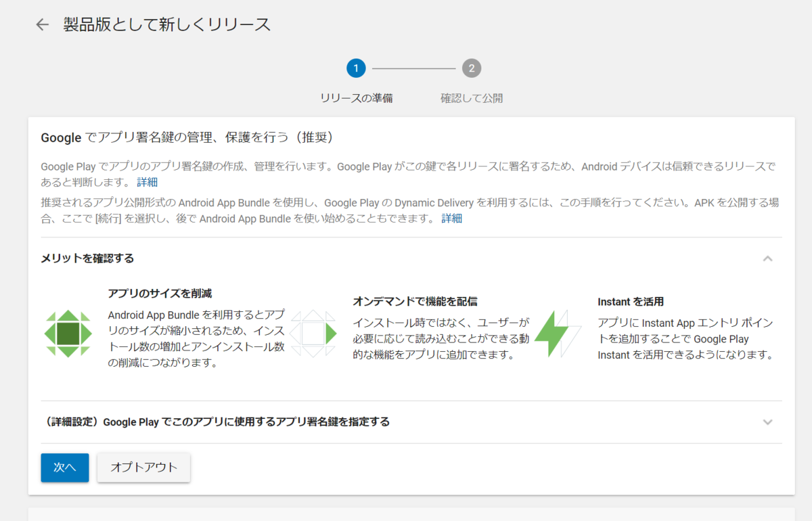Select step 2 circle 確認して公開

click(472, 68)
